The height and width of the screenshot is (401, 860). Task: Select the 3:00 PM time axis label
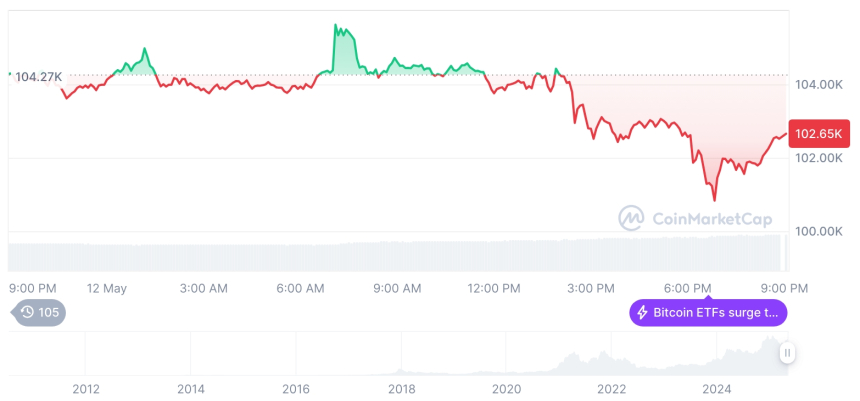pyautogui.click(x=591, y=288)
